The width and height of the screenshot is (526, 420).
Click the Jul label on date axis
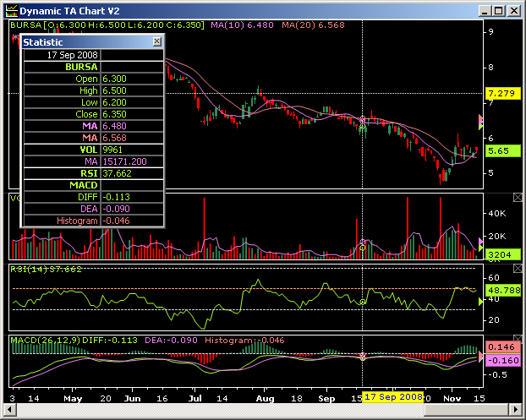click(195, 399)
